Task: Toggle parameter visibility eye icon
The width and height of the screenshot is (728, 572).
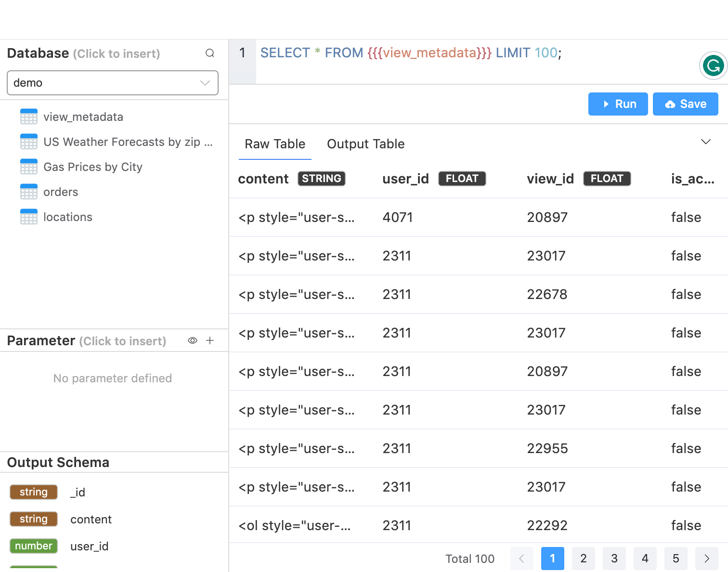Action: pos(193,340)
